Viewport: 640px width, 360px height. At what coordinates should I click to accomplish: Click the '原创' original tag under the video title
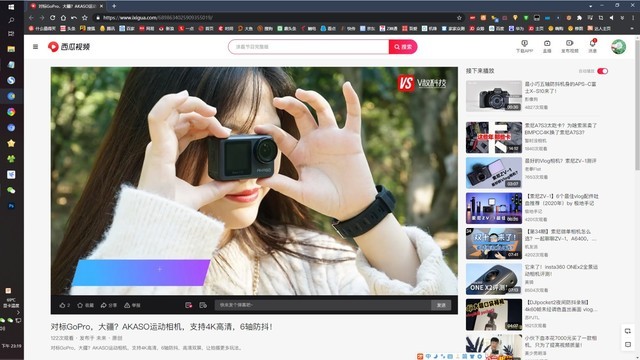point(117,338)
